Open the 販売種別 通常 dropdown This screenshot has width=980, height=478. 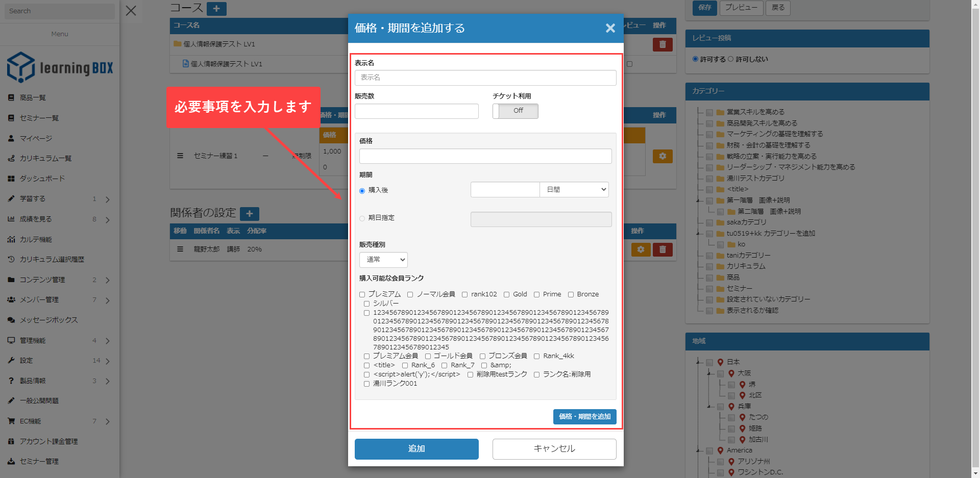click(x=383, y=260)
